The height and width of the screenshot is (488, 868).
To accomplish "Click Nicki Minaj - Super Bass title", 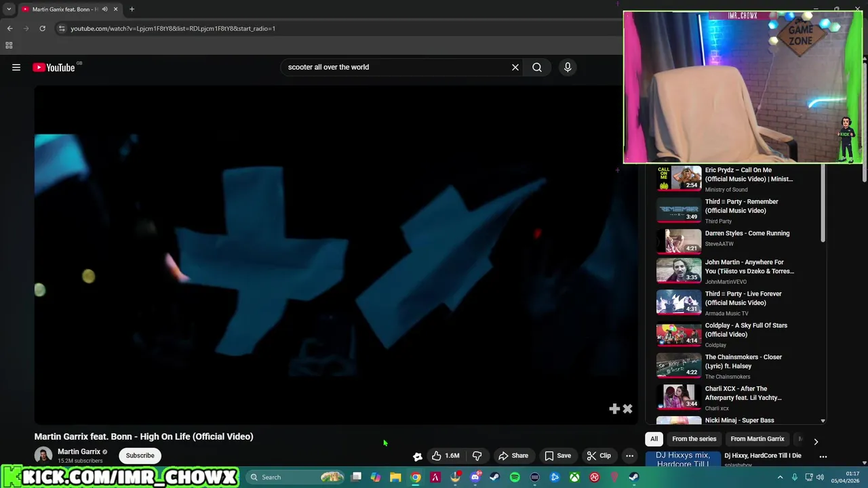I will 739,420.
